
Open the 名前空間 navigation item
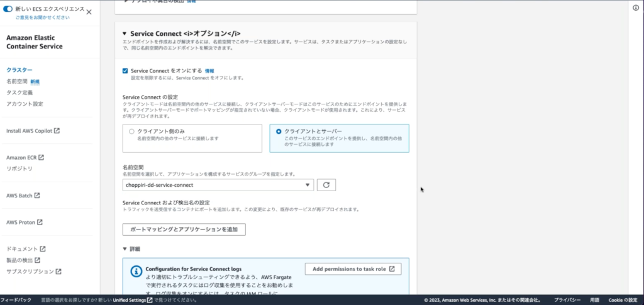[16, 81]
